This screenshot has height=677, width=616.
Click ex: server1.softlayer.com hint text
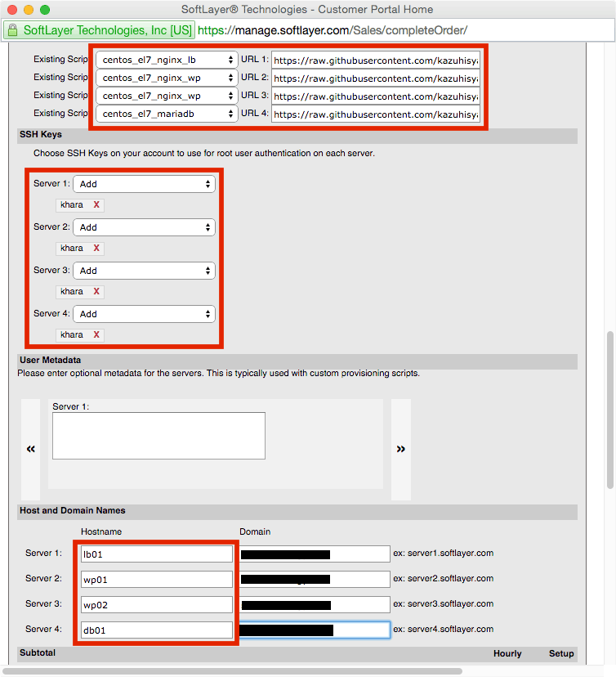[x=443, y=553]
